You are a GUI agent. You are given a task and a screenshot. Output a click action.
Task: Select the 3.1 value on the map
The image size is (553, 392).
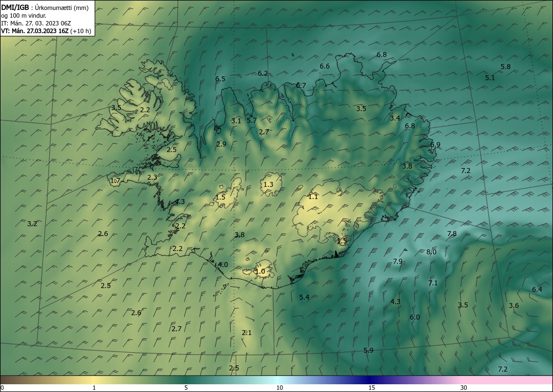tap(236, 121)
